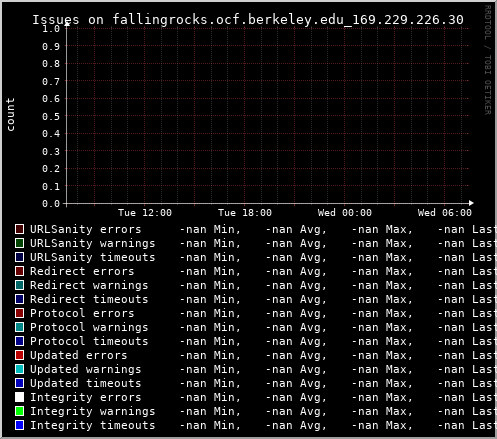The height and width of the screenshot is (439, 497).
Task: Click the Wed 00:00 time axis label
Action: (x=345, y=213)
